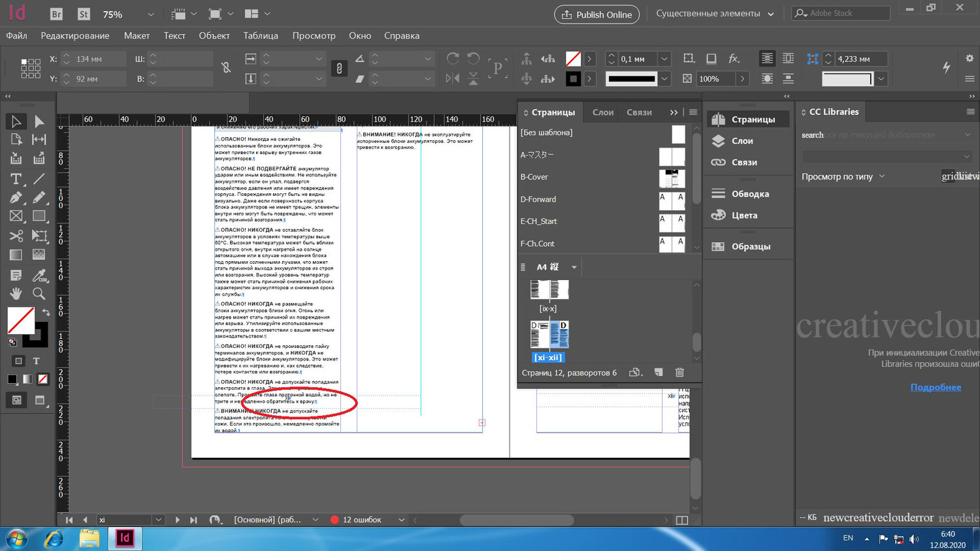
Task: Select the Scissors tool
Action: (16, 236)
